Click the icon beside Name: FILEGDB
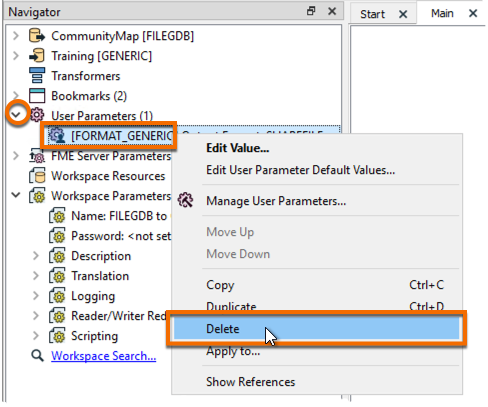The width and height of the screenshot is (488, 407). tap(57, 216)
